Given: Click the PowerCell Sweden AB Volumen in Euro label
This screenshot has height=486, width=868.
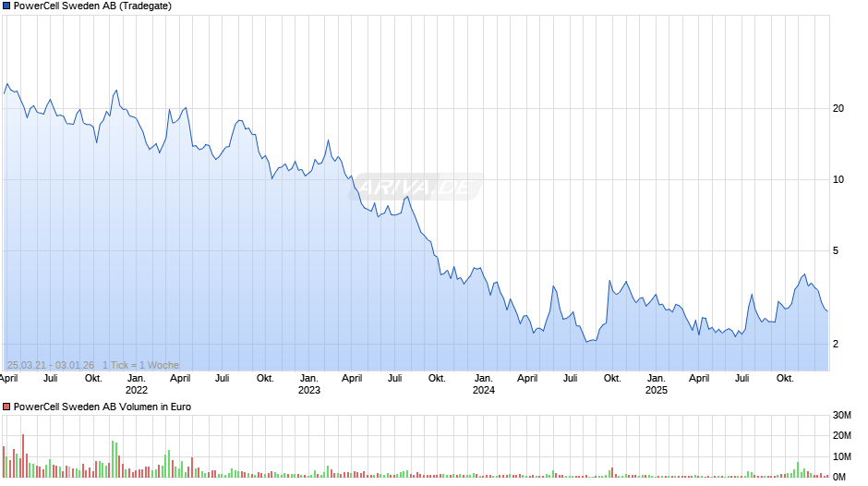Looking at the screenshot, I should (x=102, y=407).
